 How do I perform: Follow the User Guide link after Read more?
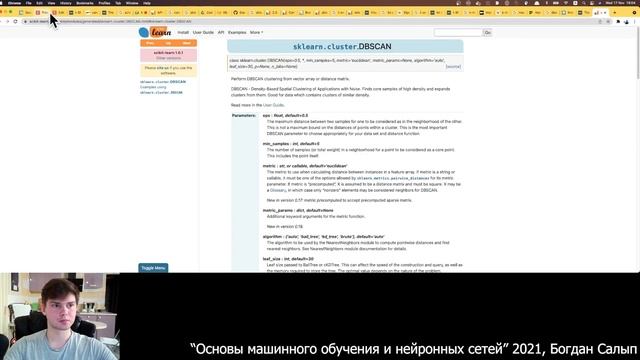tap(273, 105)
